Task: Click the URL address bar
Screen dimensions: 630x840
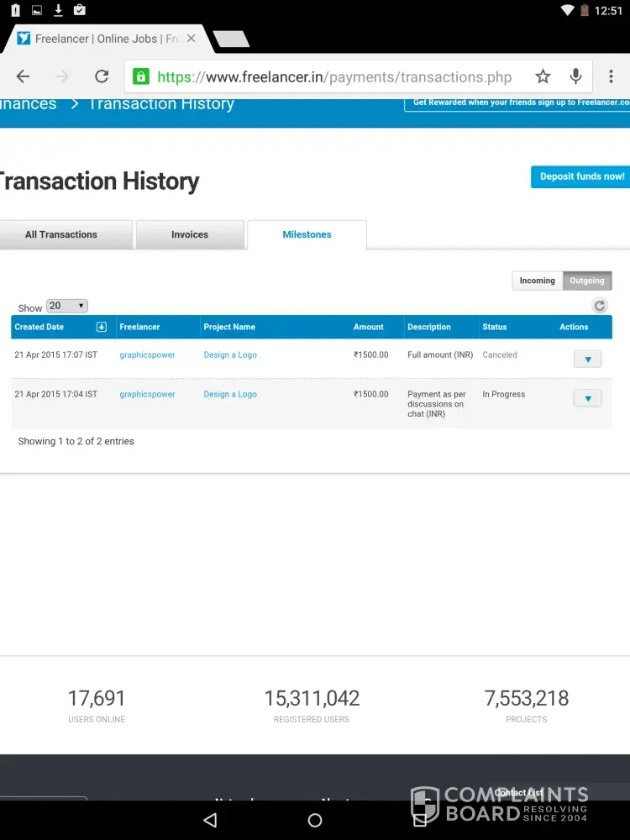Action: 334,77
